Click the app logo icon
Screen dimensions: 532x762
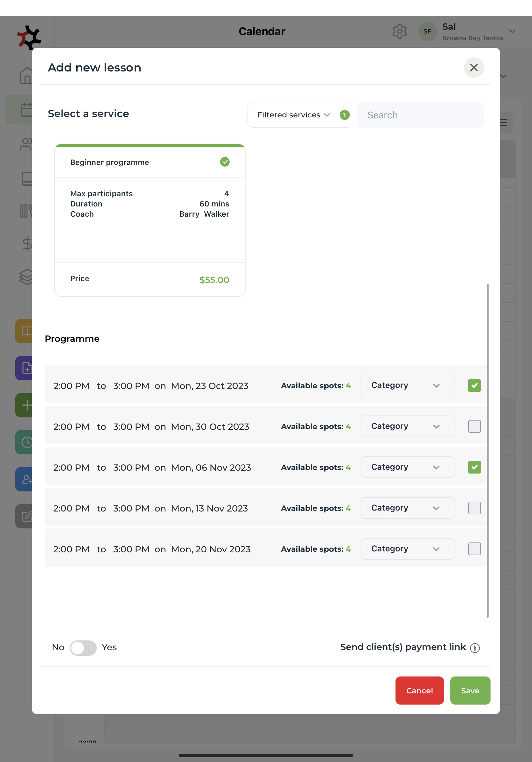coord(29,37)
